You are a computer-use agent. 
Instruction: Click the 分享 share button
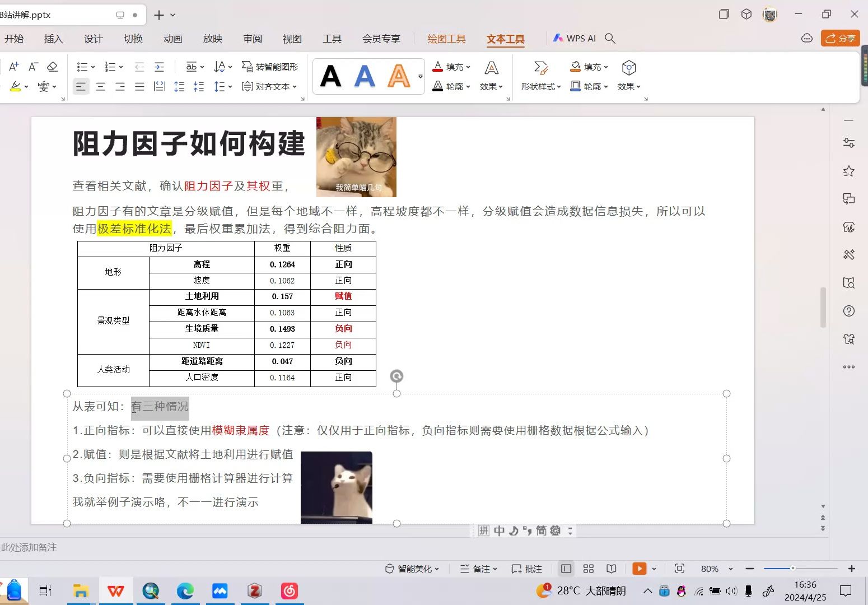point(840,38)
